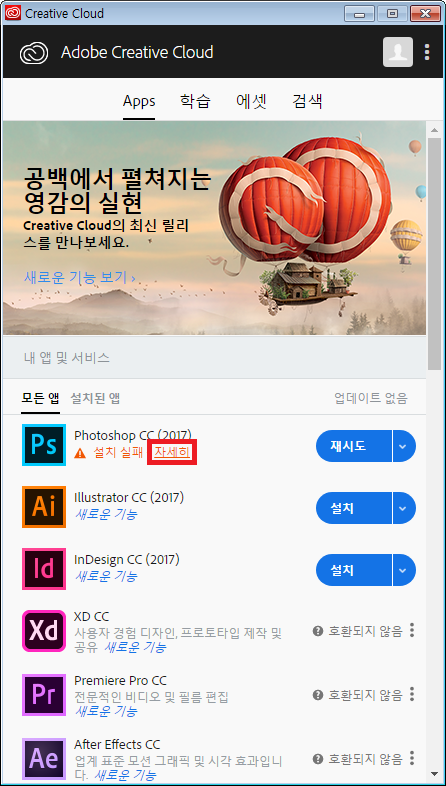The height and width of the screenshot is (786, 446).
Task: Open the header three-dot settings menu
Action: (x=427, y=52)
